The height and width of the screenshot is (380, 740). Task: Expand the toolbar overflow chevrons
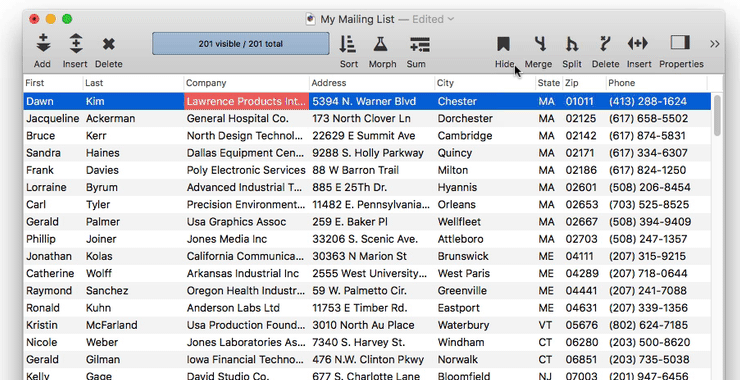coord(715,44)
